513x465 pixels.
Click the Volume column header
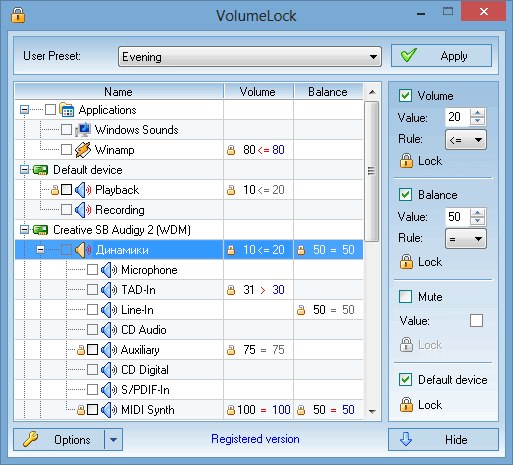tap(258, 92)
